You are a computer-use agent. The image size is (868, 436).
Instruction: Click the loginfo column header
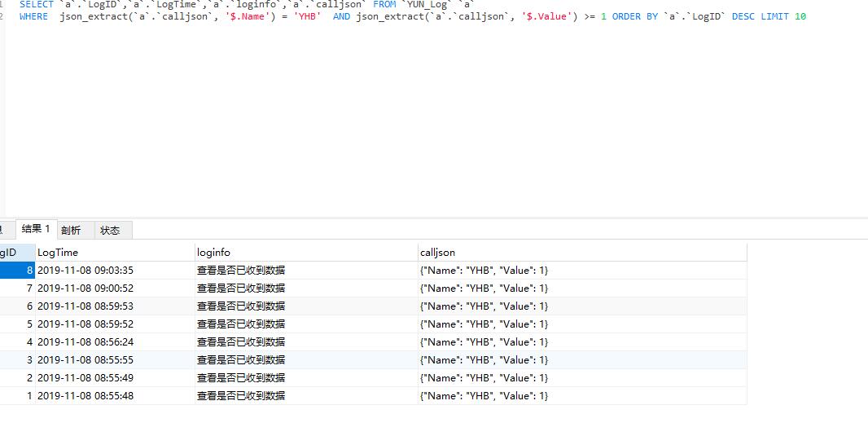pos(214,253)
